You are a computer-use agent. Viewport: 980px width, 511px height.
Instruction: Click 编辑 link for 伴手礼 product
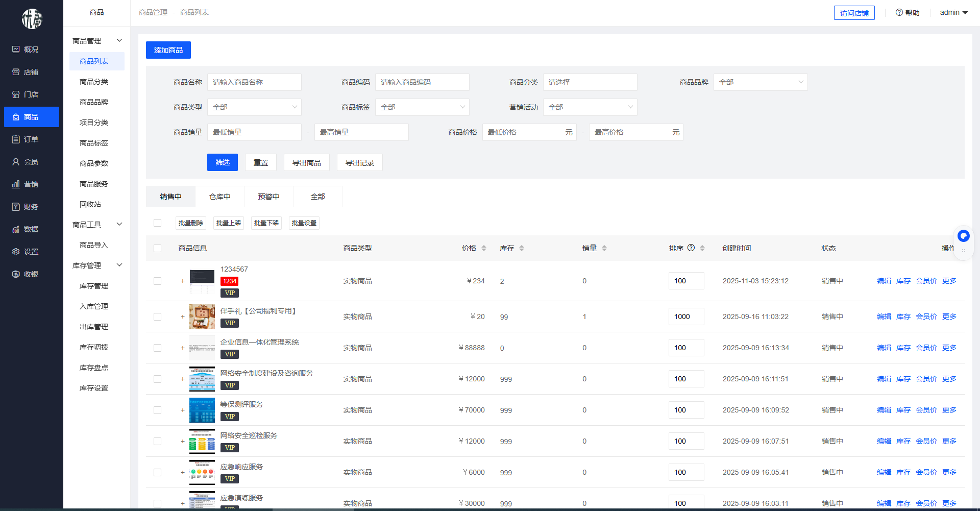coord(884,317)
